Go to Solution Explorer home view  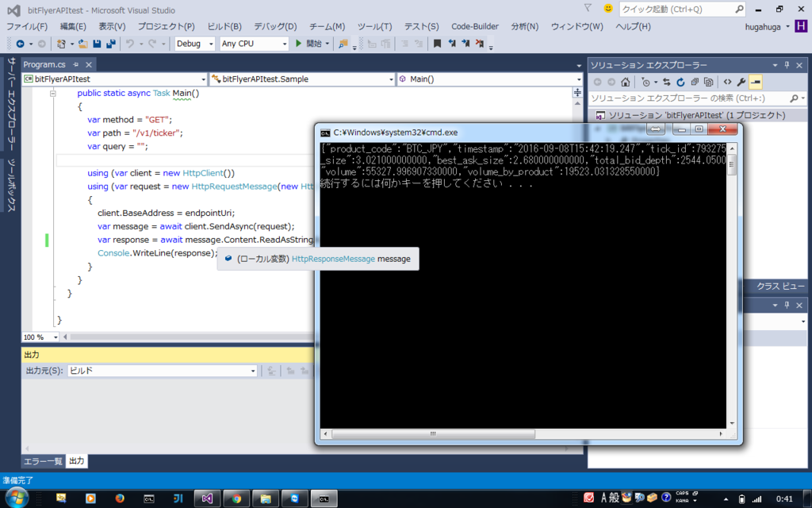pyautogui.click(x=626, y=82)
